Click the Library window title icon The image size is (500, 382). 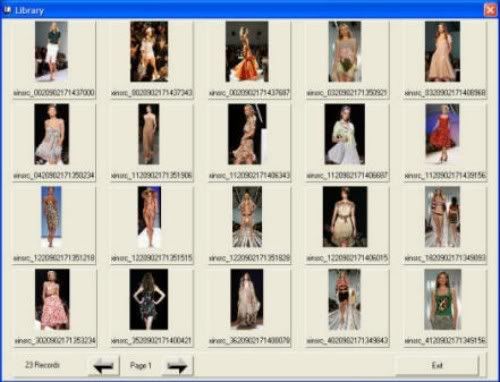click(8, 10)
